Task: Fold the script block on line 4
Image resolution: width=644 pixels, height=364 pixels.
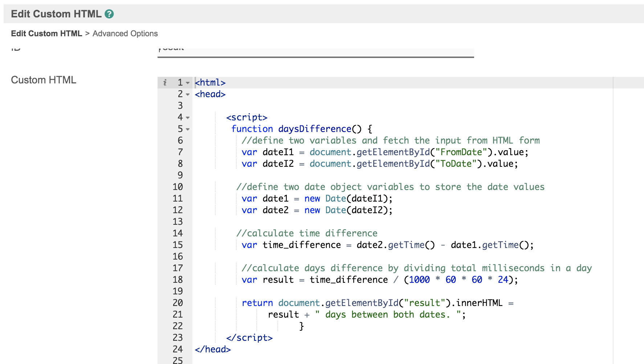Action: tap(188, 118)
